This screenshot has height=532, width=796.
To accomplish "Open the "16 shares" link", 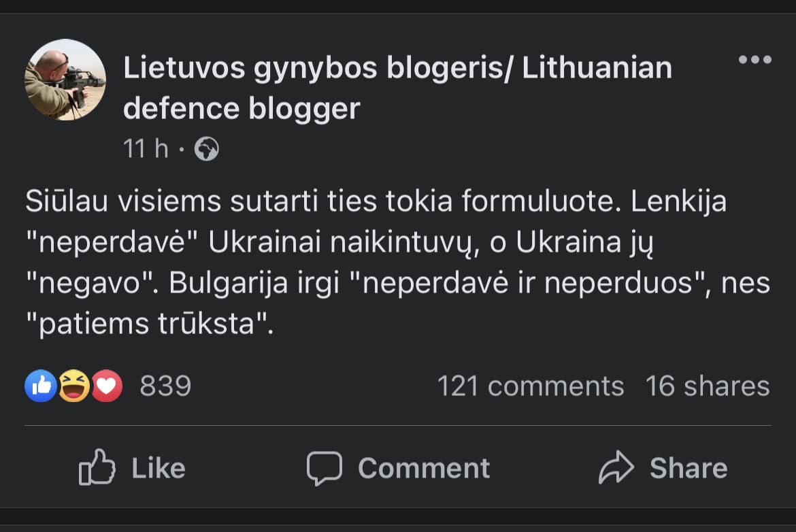I will 707,386.
